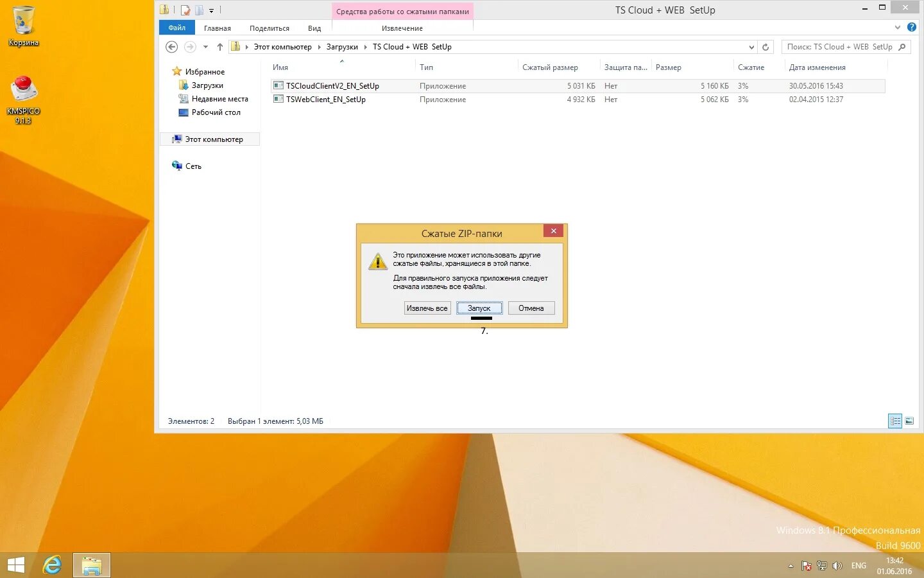Sort by the Защита па... column header
The height and width of the screenshot is (578, 924).
tap(626, 67)
